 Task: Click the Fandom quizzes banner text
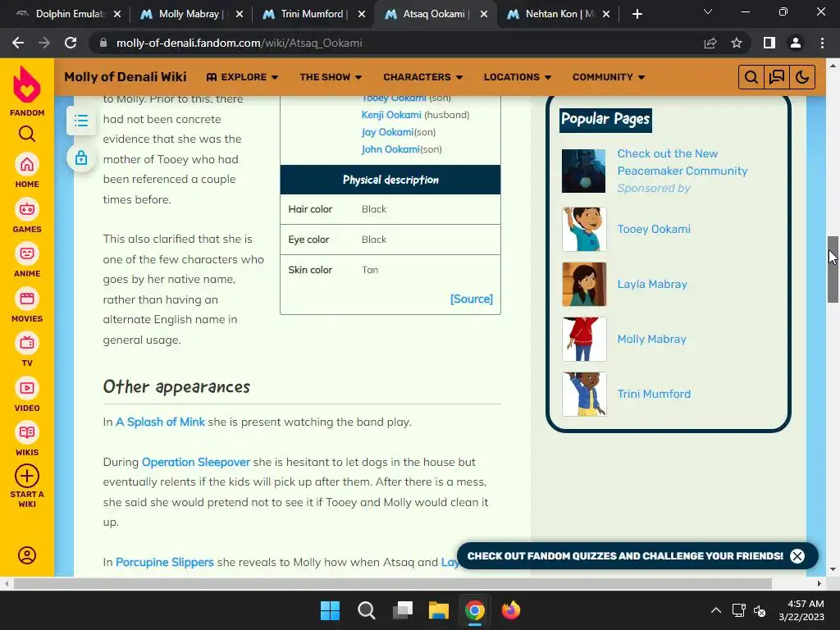tap(624, 556)
